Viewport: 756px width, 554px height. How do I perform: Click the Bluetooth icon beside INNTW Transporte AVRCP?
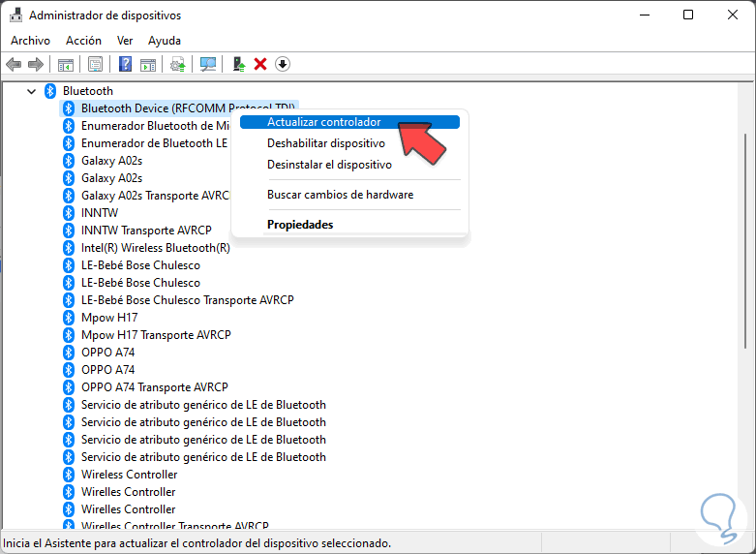pyautogui.click(x=69, y=231)
